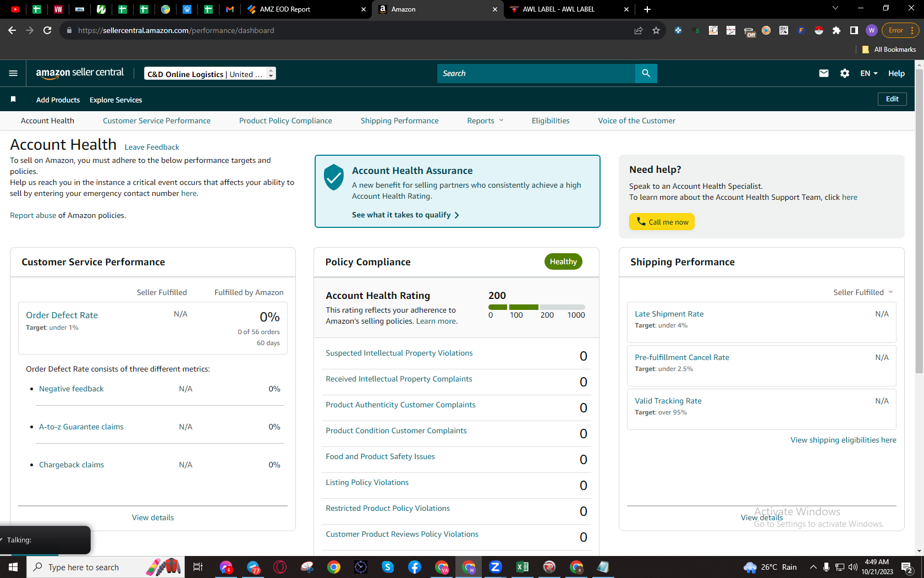Click the Account Health Assurance shield icon

pyautogui.click(x=334, y=177)
